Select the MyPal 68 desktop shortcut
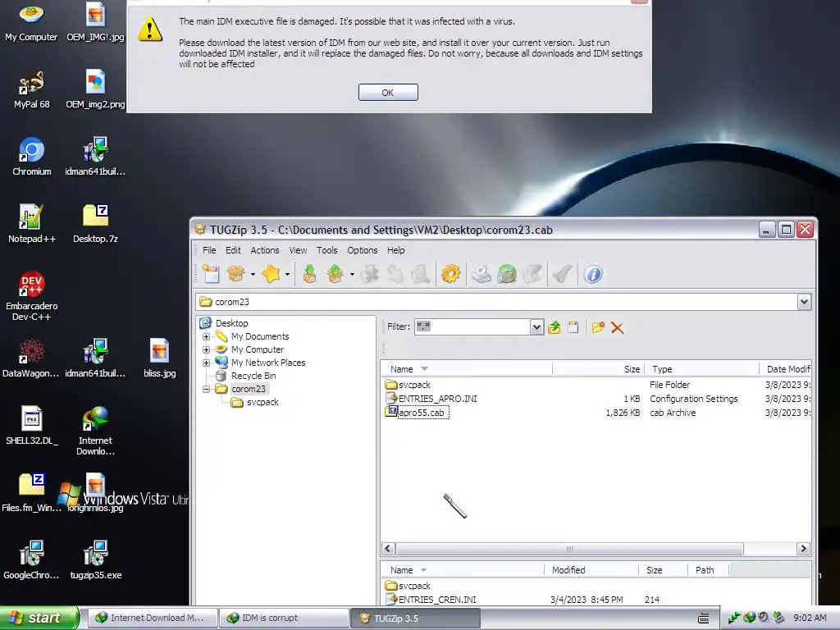This screenshot has width=840, height=630. pyautogui.click(x=32, y=89)
